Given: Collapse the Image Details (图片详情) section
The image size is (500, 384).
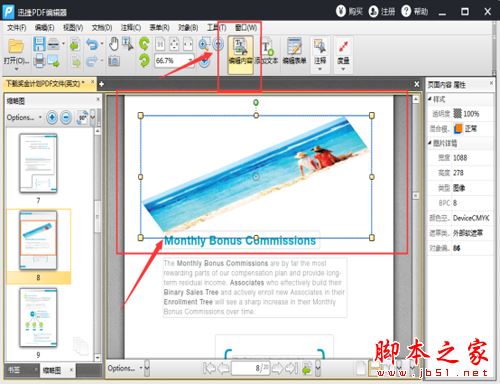Looking at the screenshot, I should 430,143.
